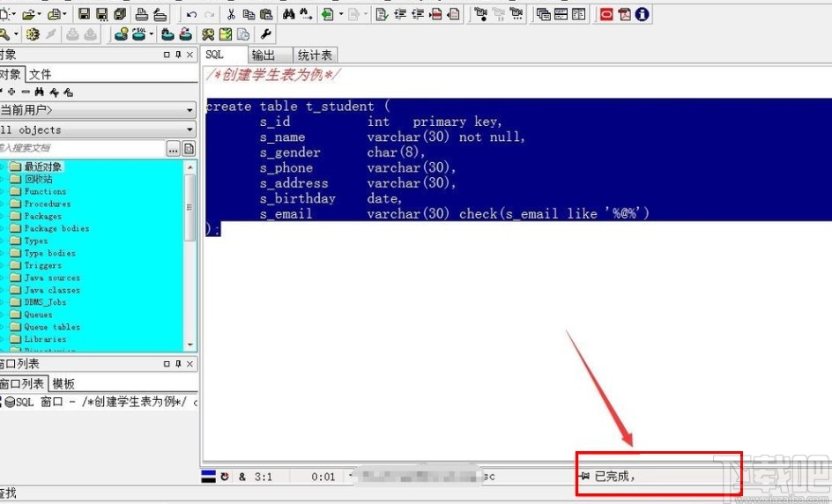Save all files with stacked floppies icon
The height and width of the screenshot is (504, 832).
tap(120, 14)
